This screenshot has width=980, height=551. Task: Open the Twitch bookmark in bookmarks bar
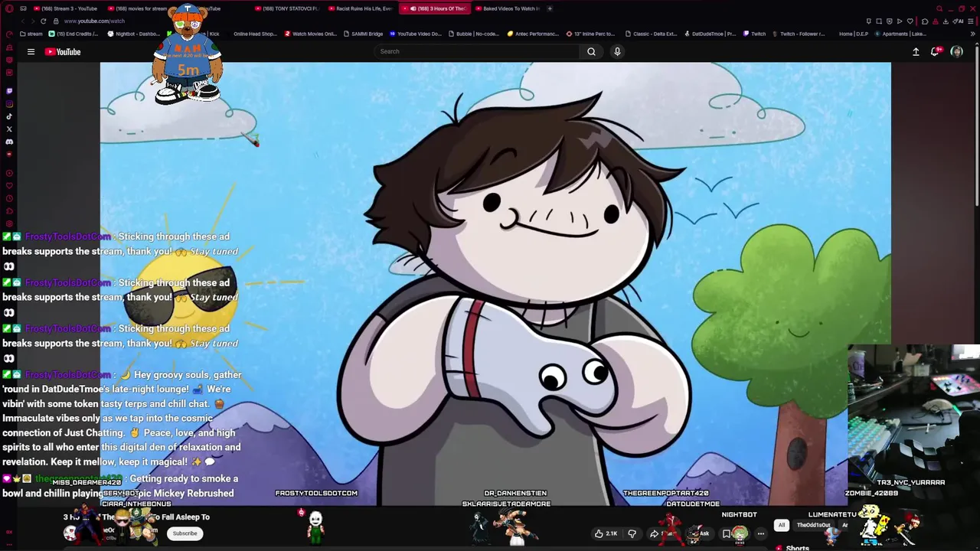[754, 34]
